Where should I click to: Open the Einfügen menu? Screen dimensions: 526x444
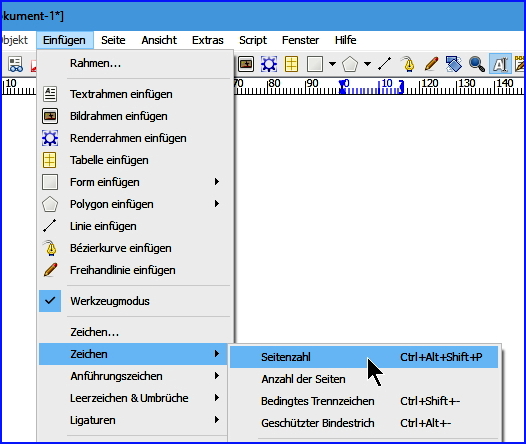tap(64, 40)
